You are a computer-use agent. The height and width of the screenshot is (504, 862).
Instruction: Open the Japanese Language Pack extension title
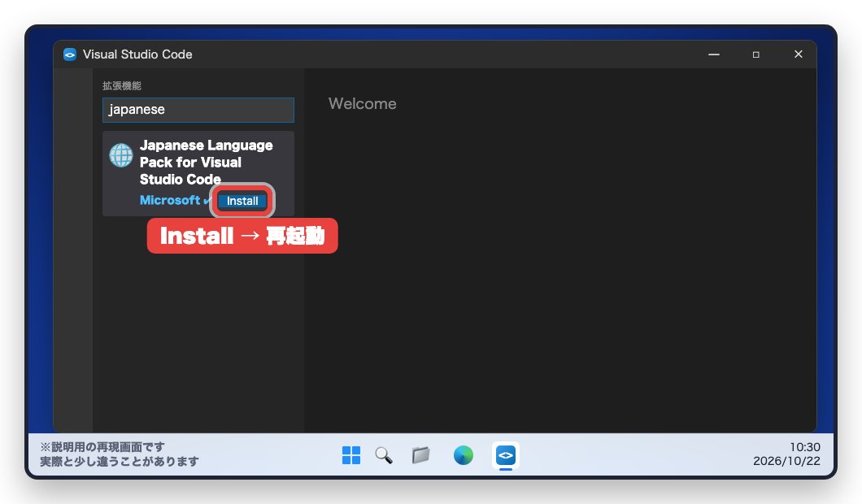207,162
